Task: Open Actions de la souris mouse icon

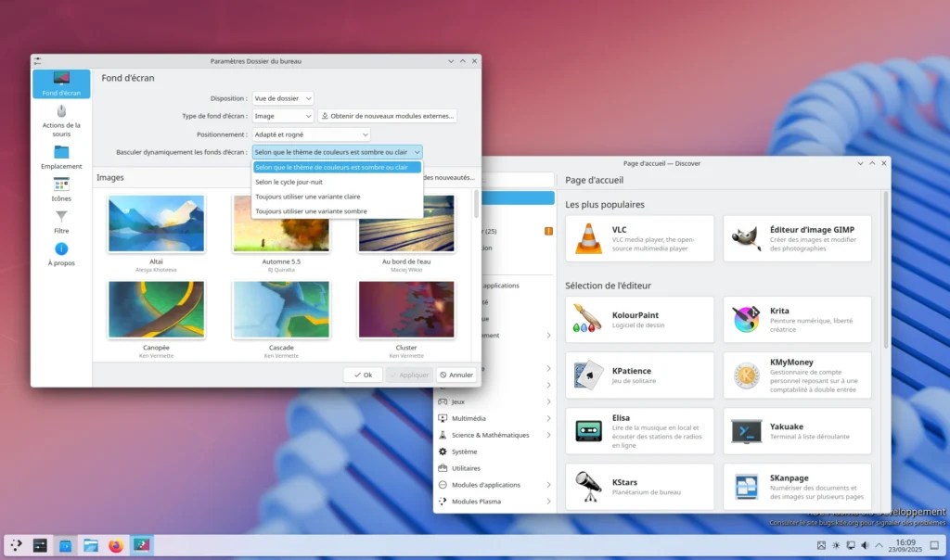Action: click(x=61, y=111)
